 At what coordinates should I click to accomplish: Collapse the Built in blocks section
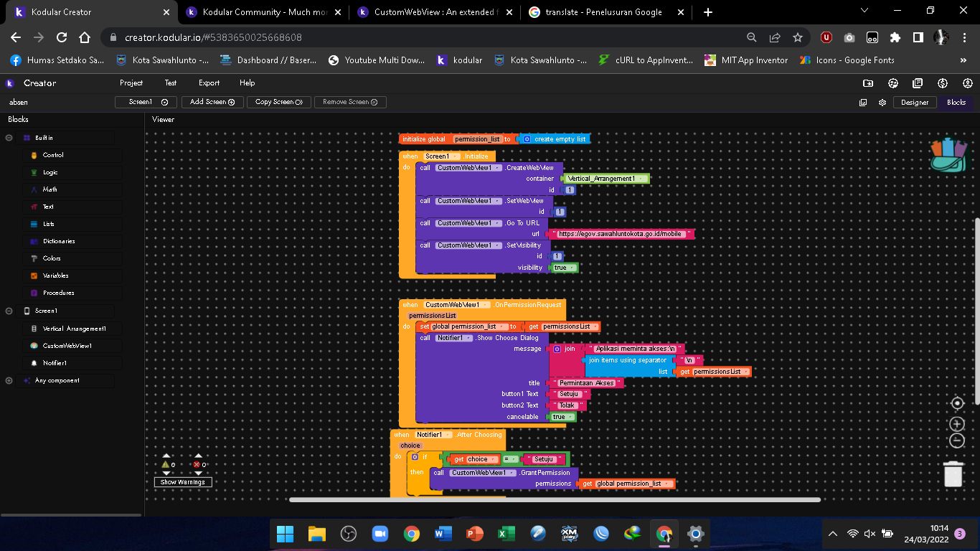(8, 137)
